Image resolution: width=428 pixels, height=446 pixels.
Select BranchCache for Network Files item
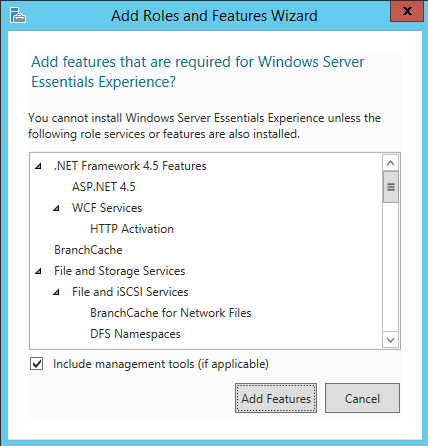pos(171,313)
